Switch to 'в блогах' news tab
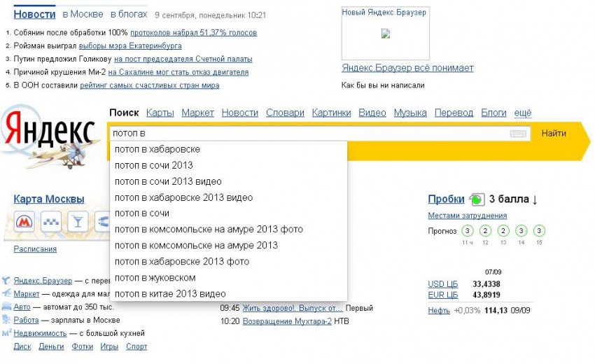 point(129,14)
